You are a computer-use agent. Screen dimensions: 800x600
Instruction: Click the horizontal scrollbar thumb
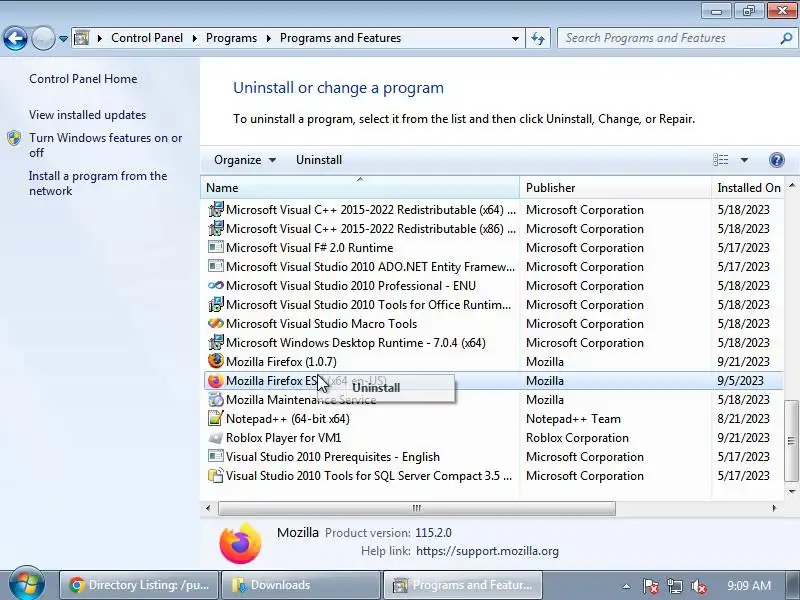click(x=417, y=508)
